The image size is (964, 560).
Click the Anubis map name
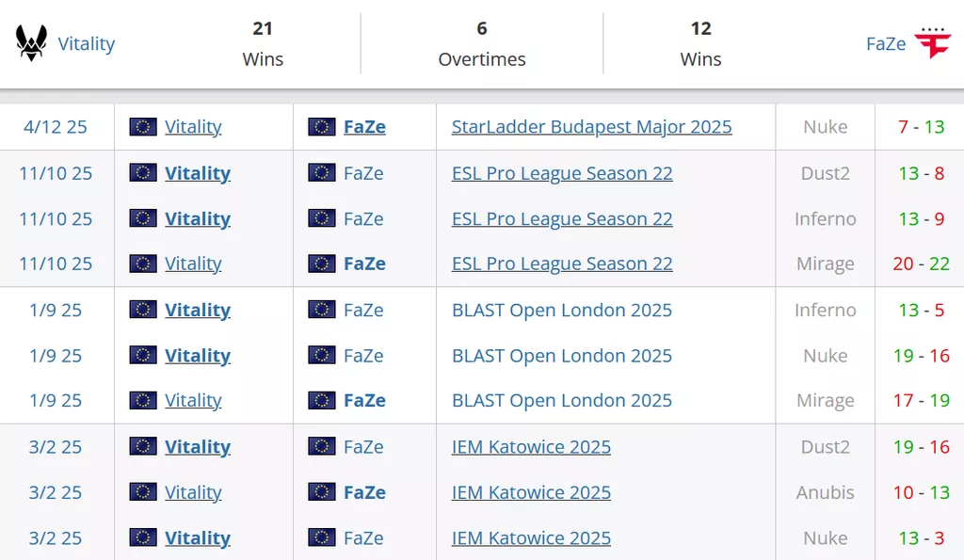[x=825, y=492]
